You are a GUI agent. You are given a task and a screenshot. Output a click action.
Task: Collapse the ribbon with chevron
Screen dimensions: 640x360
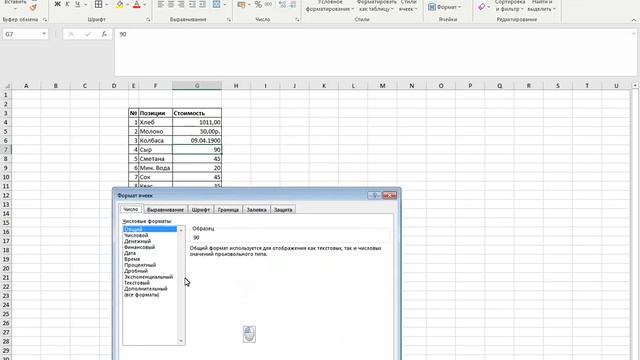click(x=634, y=20)
